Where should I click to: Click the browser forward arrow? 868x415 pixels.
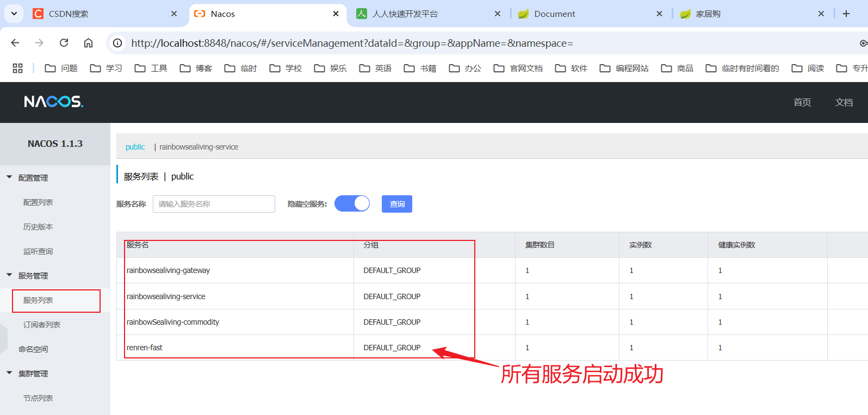coord(39,43)
